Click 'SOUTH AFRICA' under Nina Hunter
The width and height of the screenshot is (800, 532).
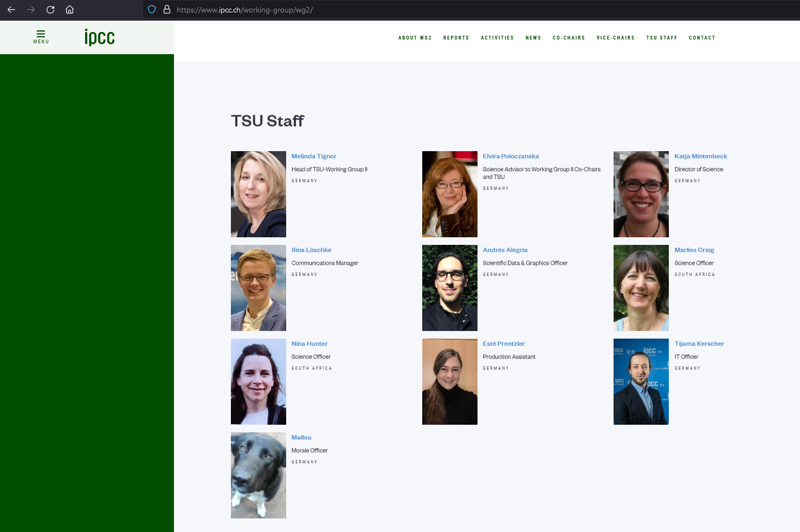[x=312, y=368]
